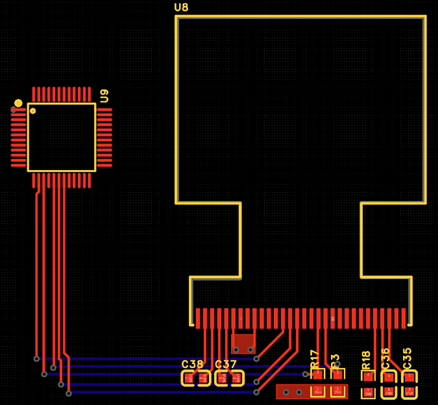The image size is (438, 405).
Task: Click the yellow pin-1 dot outside U9
Action: [x=18, y=103]
